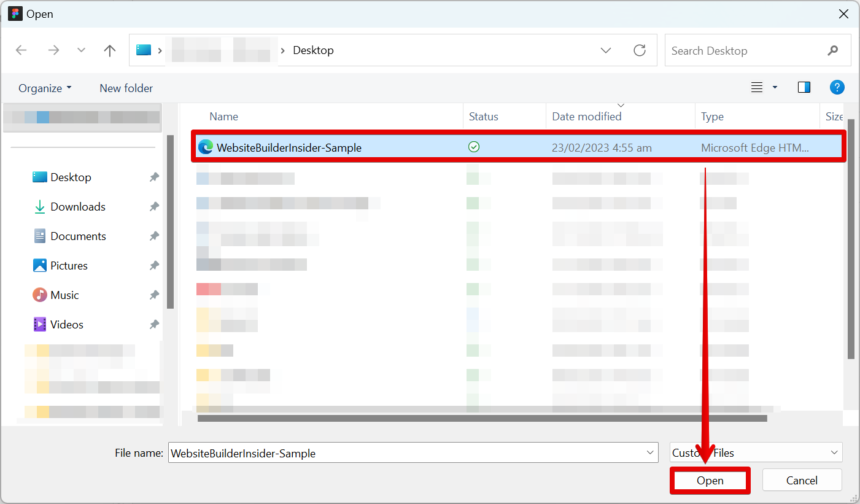Unpin Pictures using its pin icon
Viewport: 860px width, 504px height.
tap(154, 266)
